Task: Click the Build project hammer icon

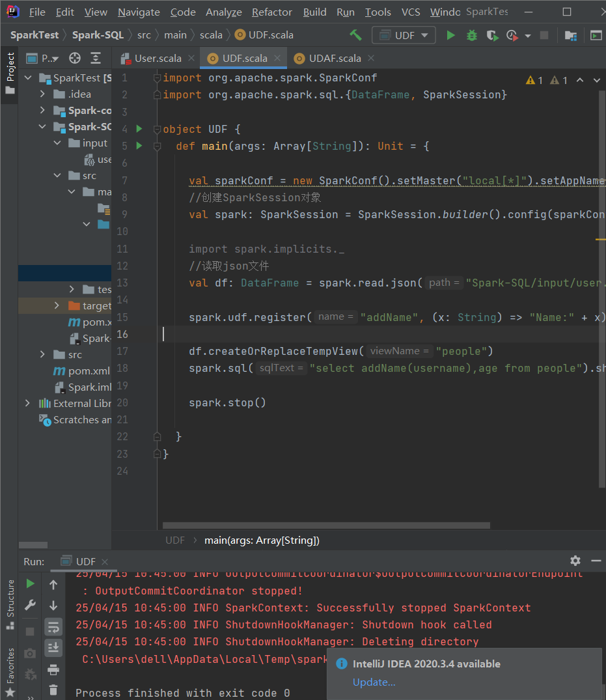Action: point(355,35)
